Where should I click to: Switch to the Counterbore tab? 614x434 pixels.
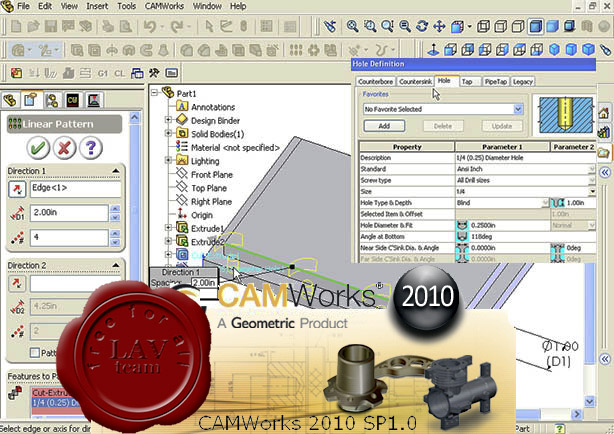pos(375,81)
